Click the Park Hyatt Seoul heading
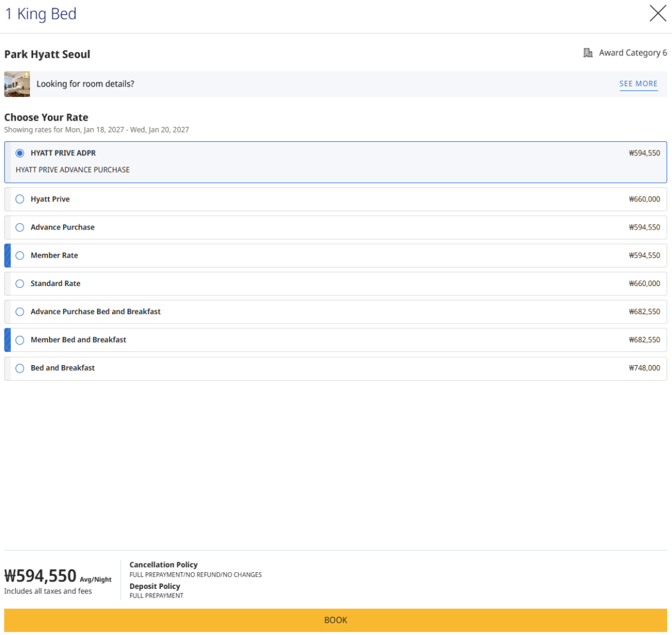Screen dimensions: 672x635 point(47,54)
